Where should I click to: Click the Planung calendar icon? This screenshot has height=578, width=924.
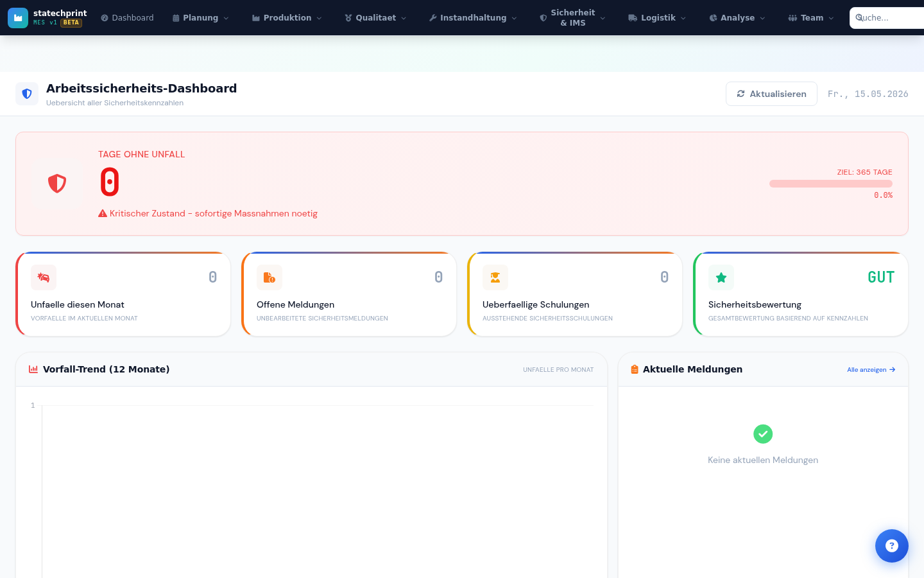click(x=176, y=18)
